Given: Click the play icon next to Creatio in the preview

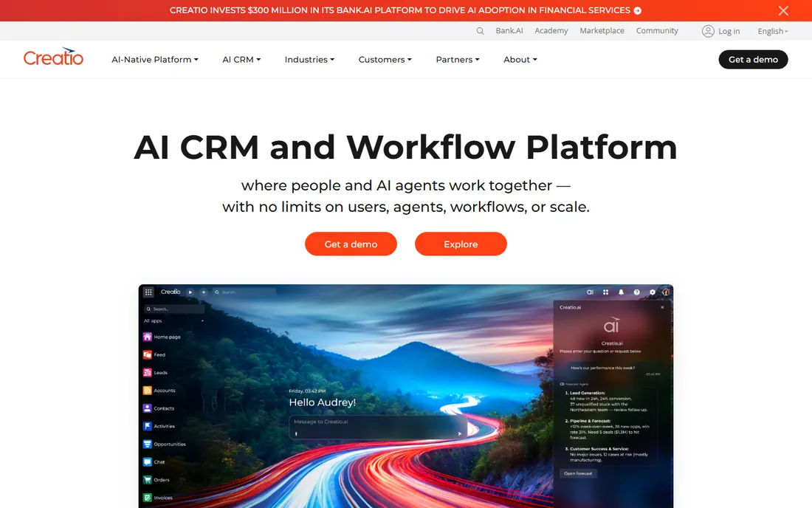Looking at the screenshot, I should (x=190, y=292).
